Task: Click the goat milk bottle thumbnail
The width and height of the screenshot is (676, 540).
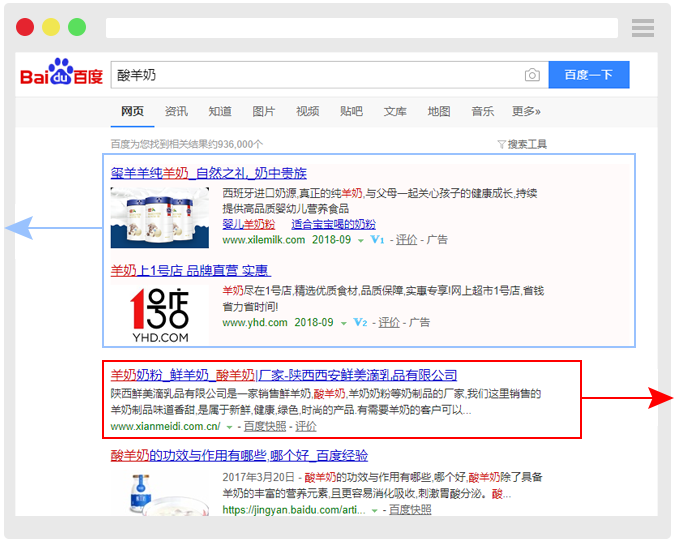Action: 160,493
